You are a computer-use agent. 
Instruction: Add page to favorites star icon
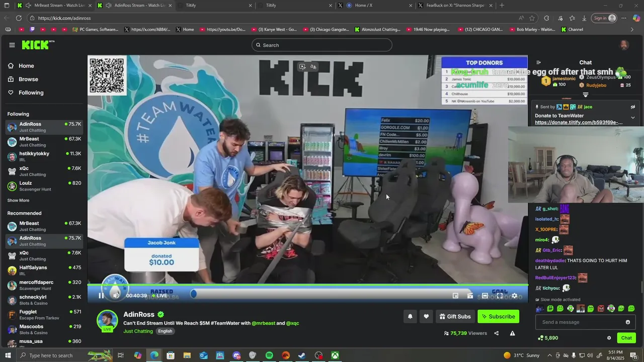[532, 18]
